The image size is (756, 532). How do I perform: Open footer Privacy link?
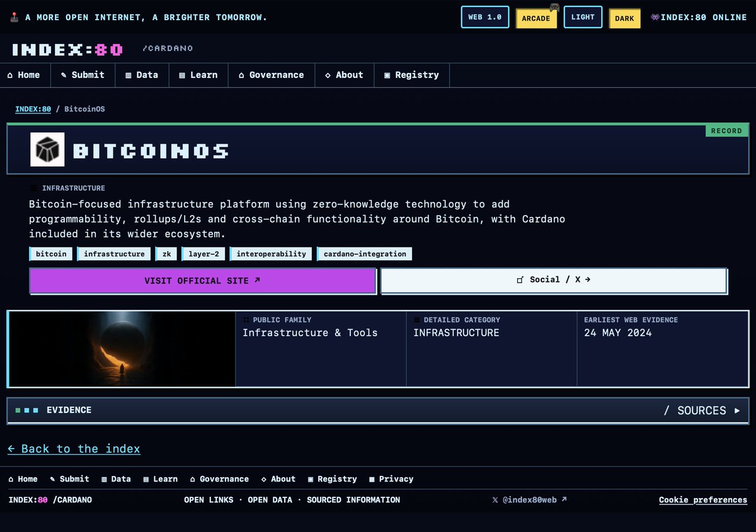click(391, 479)
